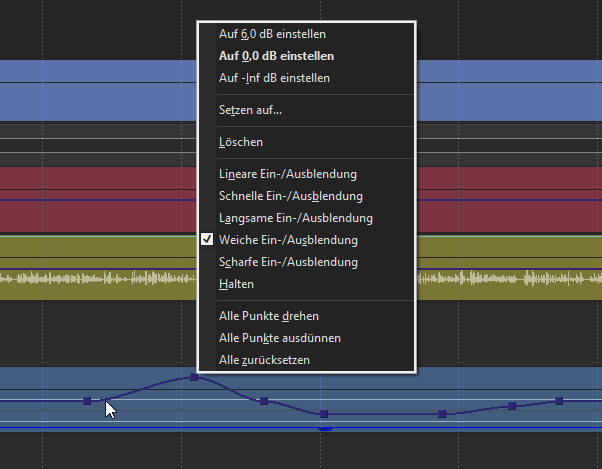Click the blue marker below the envelope
Screen dimensions: 602x469
(x=324, y=429)
